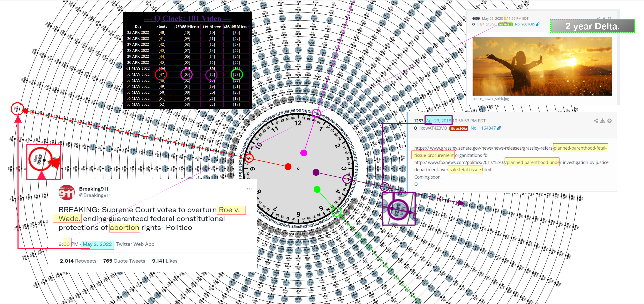The width and height of the screenshot is (644, 304).
Task: Open the 765 Quote Tweets list
Action: [124, 261]
